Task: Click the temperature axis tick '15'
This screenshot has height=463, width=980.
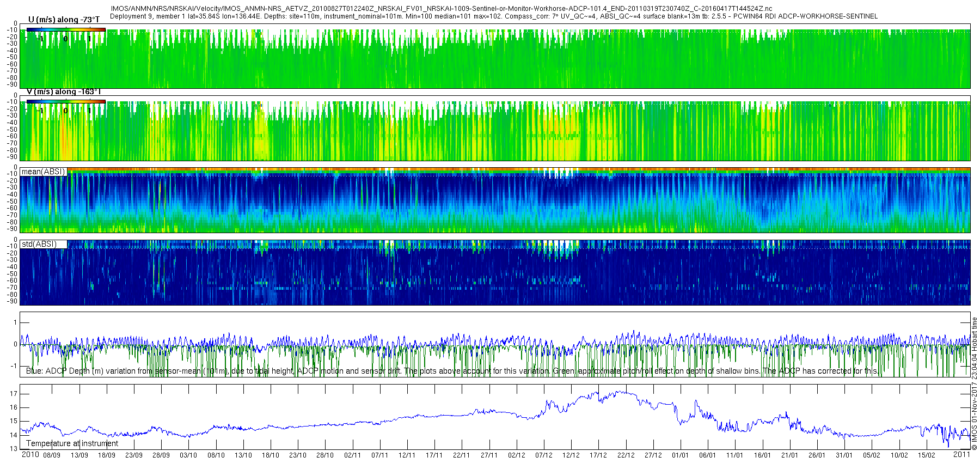Action: click(14, 421)
